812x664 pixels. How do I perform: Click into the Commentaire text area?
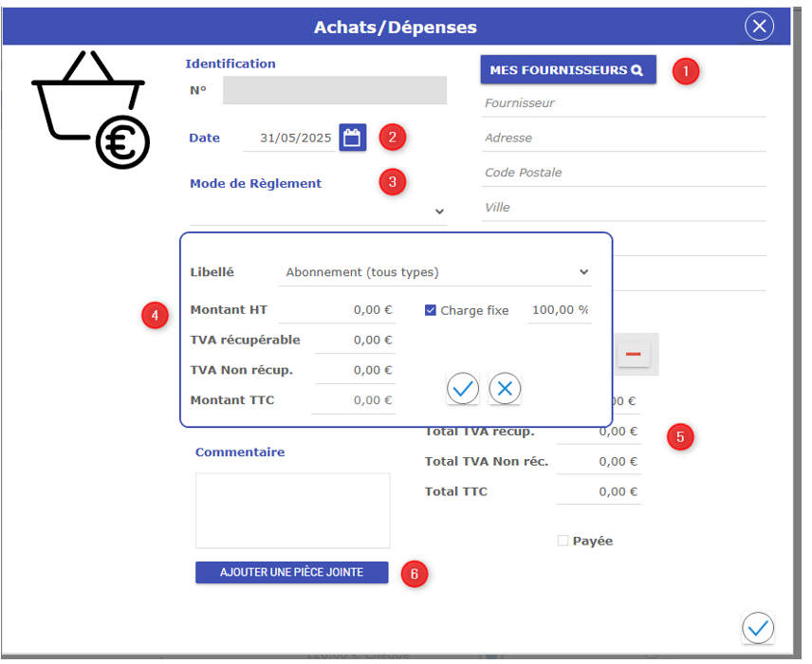[x=292, y=510]
